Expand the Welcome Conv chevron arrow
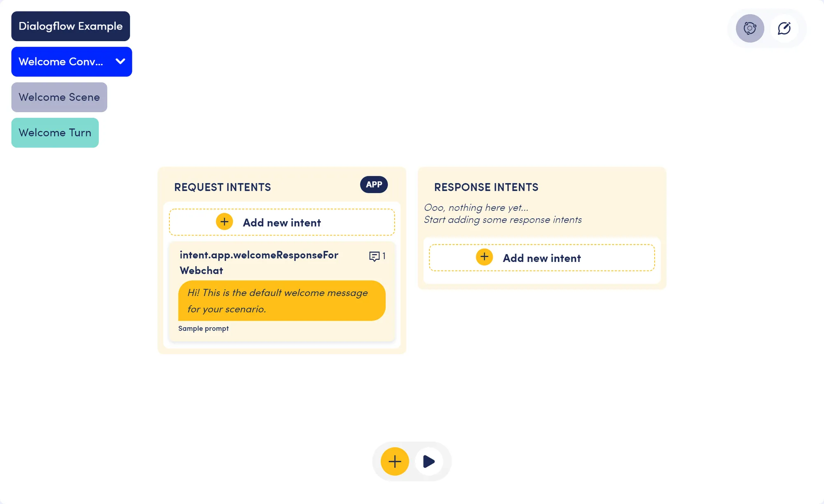The image size is (824, 504). 120,61
